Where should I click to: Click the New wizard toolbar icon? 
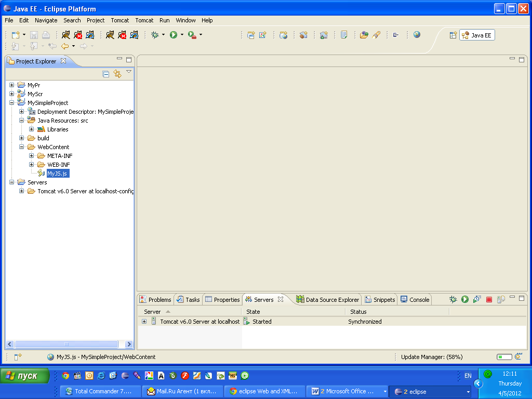tap(16, 35)
